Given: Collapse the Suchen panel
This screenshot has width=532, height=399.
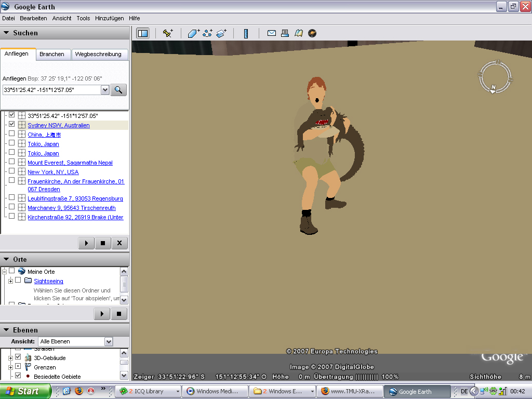Looking at the screenshot, I should (x=6, y=33).
